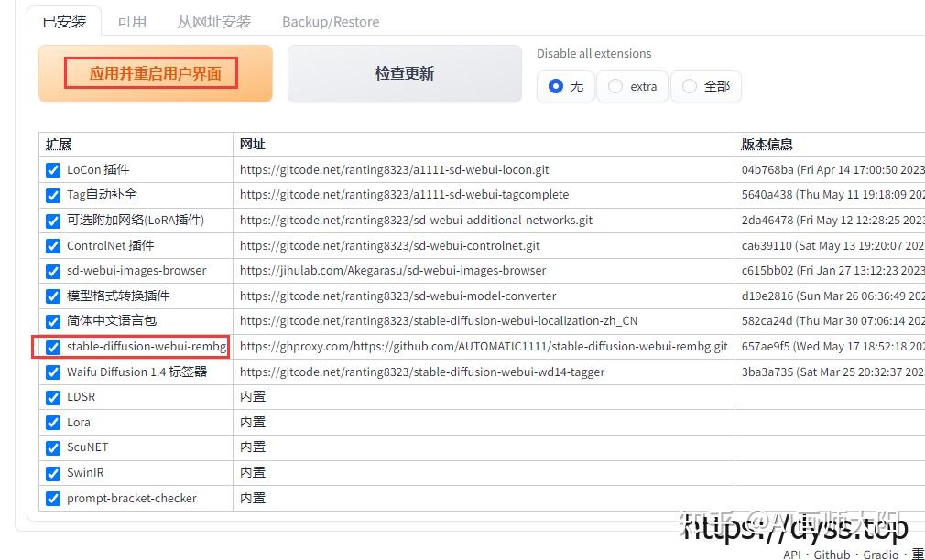Toggle 模型格式转换插件 checkbox
Screen dimensions: 925x560
(53, 296)
